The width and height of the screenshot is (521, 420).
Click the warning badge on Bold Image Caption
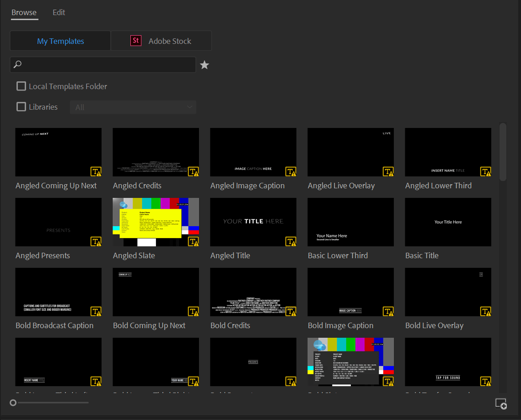(388, 311)
